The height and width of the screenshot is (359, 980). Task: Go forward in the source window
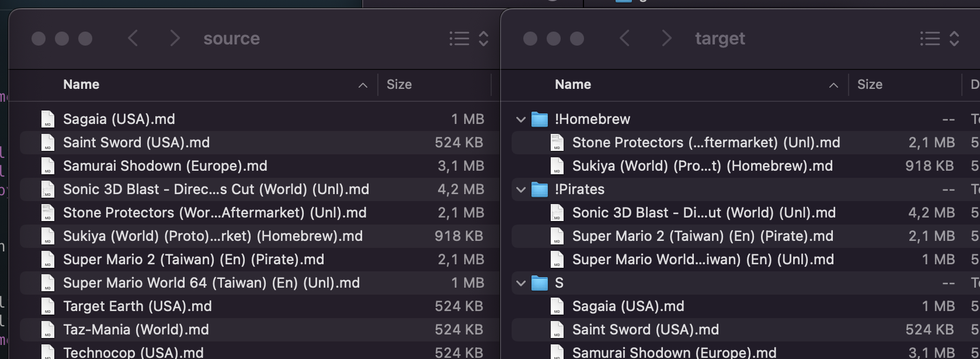point(175,39)
